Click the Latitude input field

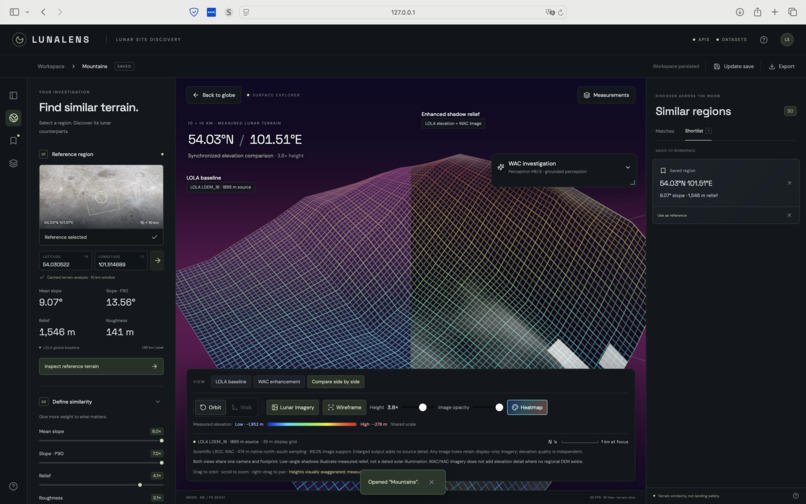coord(65,261)
